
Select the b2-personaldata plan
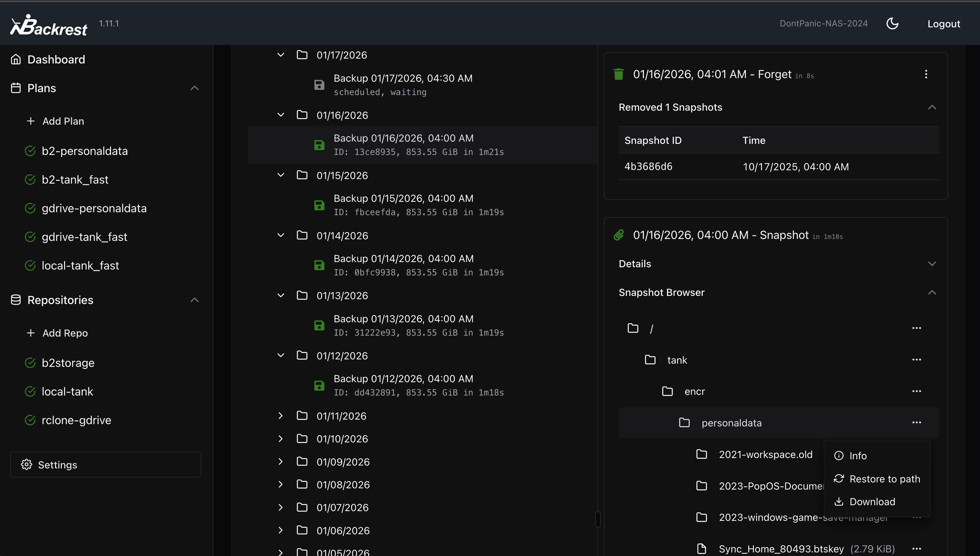(84, 151)
